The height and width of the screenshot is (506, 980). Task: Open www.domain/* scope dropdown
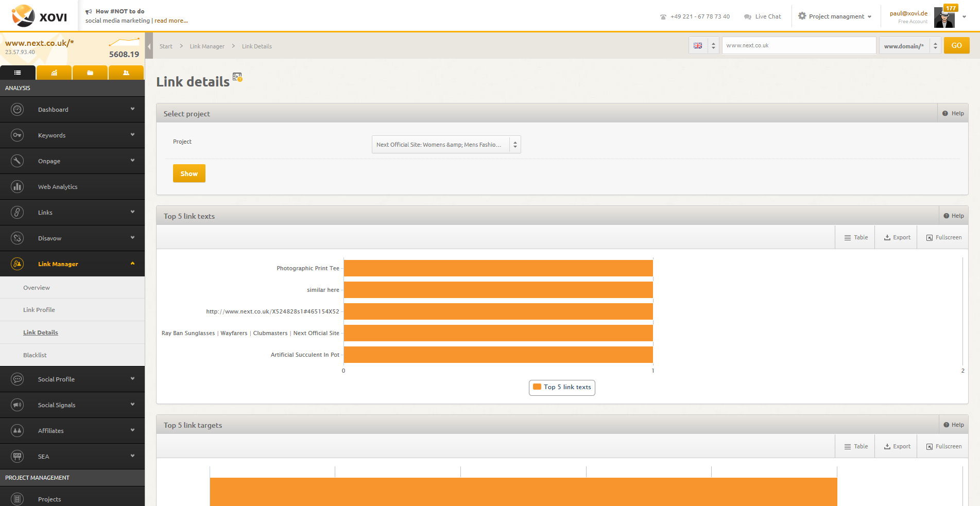910,45
